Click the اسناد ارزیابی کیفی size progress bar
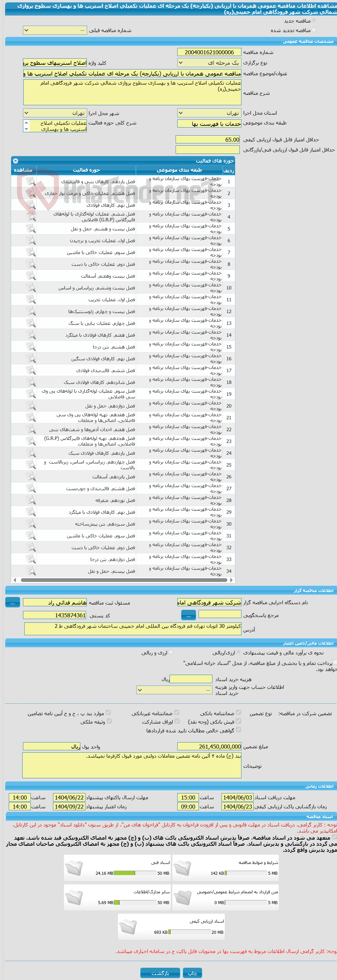Viewport: 337px width, 980px height. pos(189,932)
